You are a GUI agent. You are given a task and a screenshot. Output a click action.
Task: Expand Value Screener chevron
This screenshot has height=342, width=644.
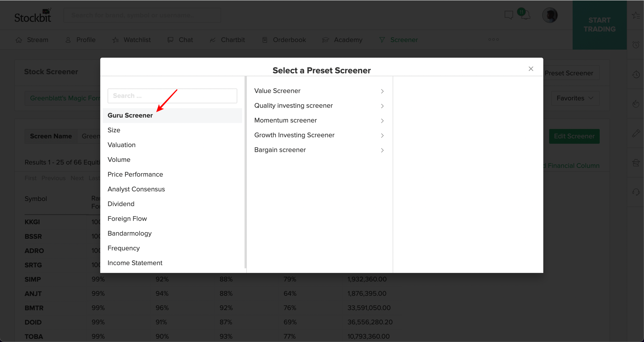click(382, 91)
